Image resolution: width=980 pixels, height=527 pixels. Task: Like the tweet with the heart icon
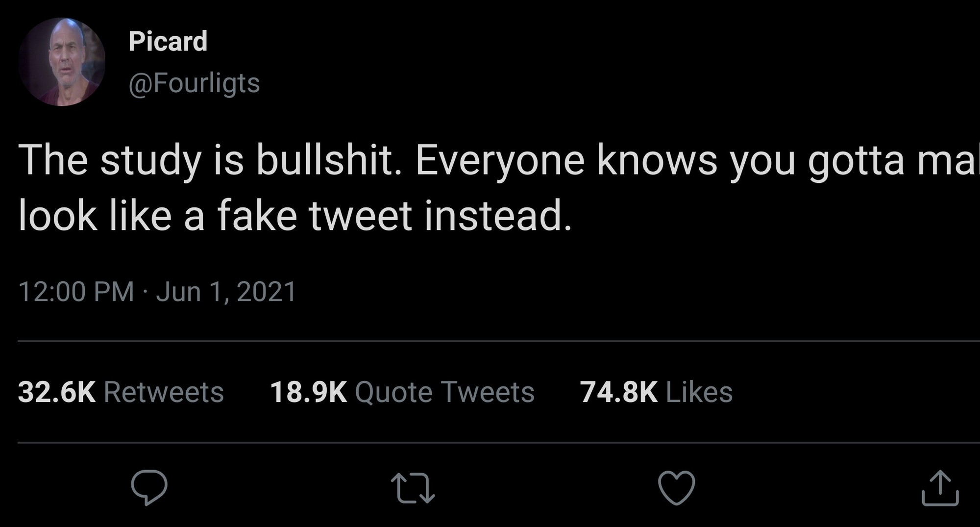pyautogui.click(x=676, y=487)
